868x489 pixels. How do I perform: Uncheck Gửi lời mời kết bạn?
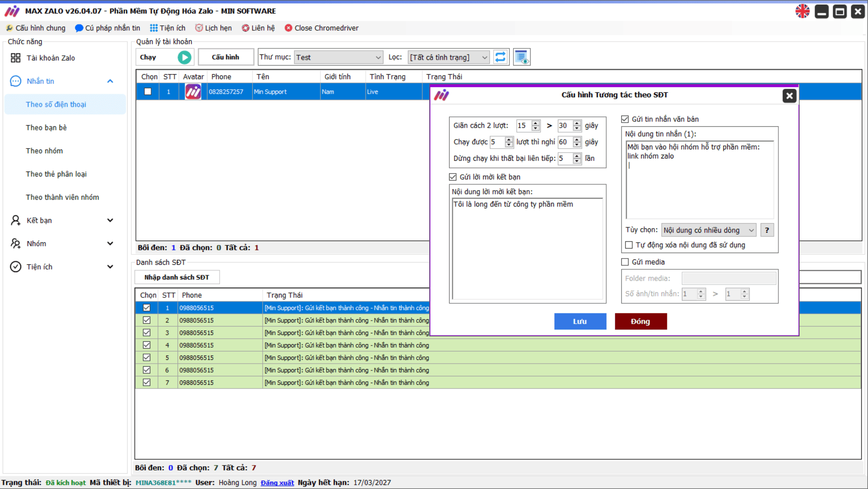(453, 177)
